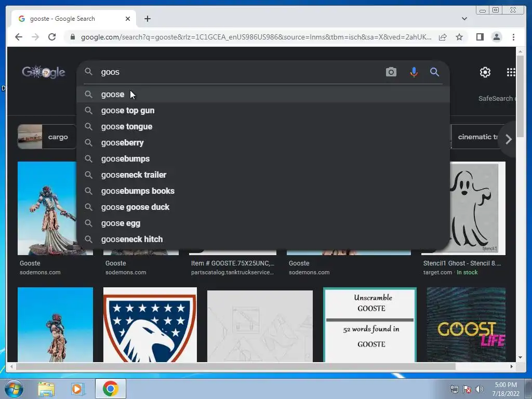532x399 pixels.
Task: Open a new tab with plus button
Action: coord(147,19)
